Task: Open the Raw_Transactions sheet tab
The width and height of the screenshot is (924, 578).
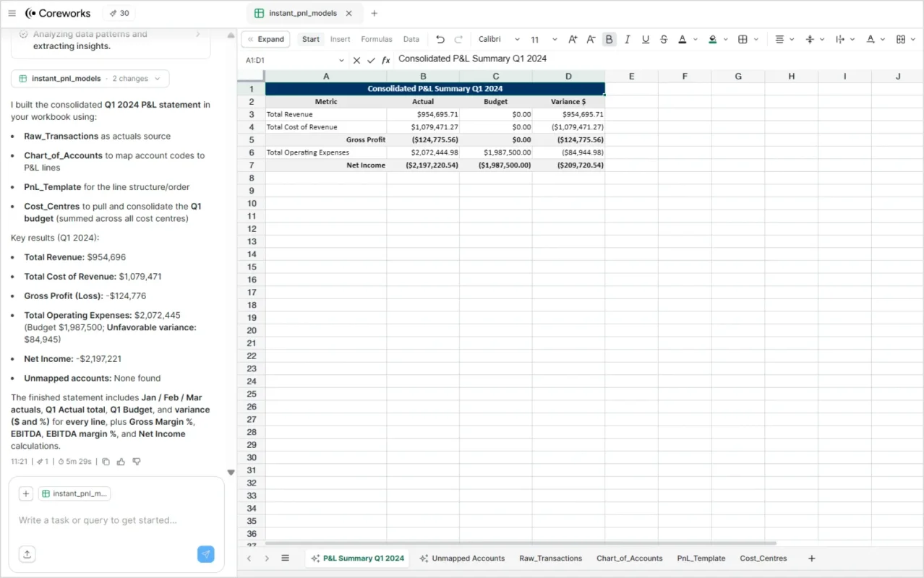Action: click(550, 558)
